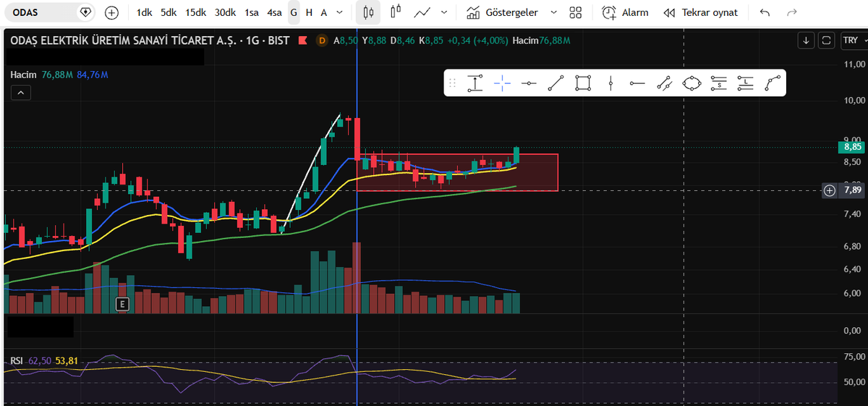Undo the last chart action

pyautogui.click(x=765, y=12)
